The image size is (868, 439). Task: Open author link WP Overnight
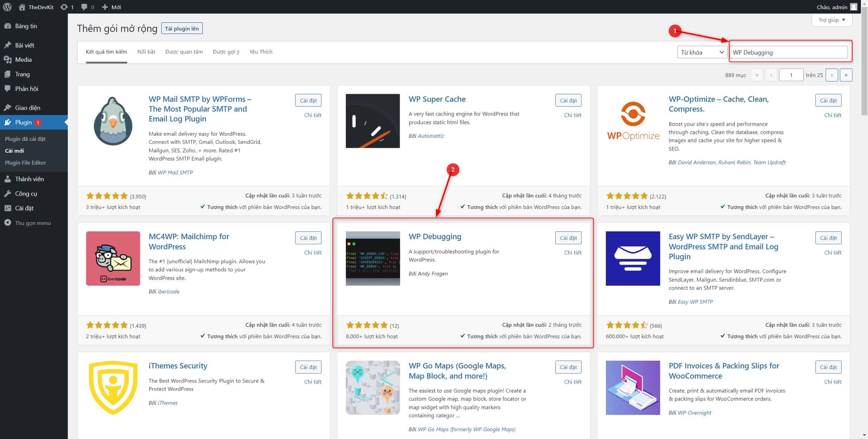(694, 413)
